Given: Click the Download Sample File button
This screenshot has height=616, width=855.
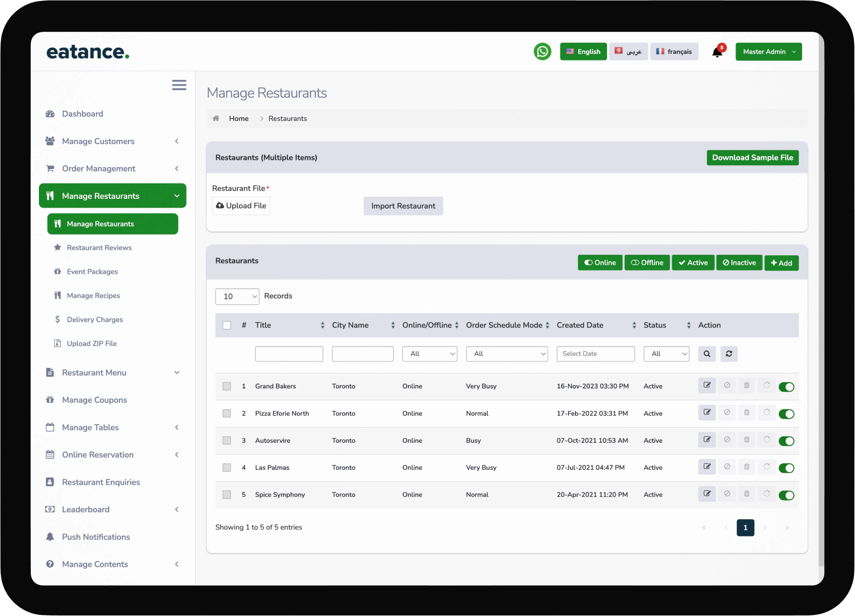Looking at the screenshot, I should tap(752, 158).
